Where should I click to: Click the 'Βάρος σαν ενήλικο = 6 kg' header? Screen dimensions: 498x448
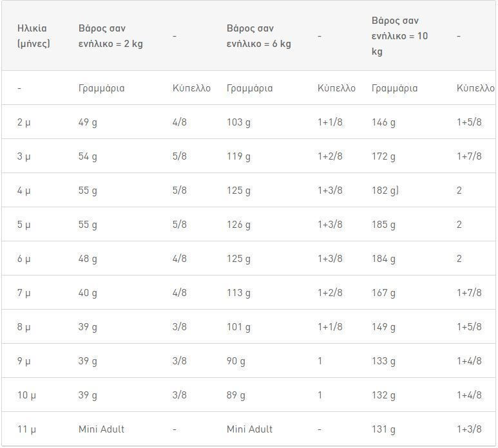click(258, 36)
